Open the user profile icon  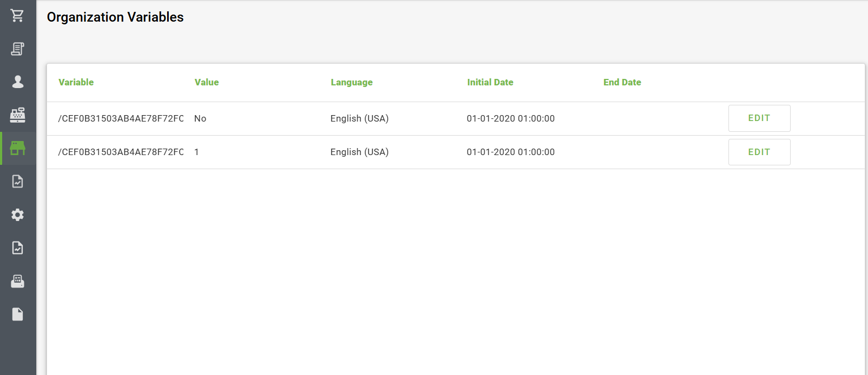tap(17, 82)
